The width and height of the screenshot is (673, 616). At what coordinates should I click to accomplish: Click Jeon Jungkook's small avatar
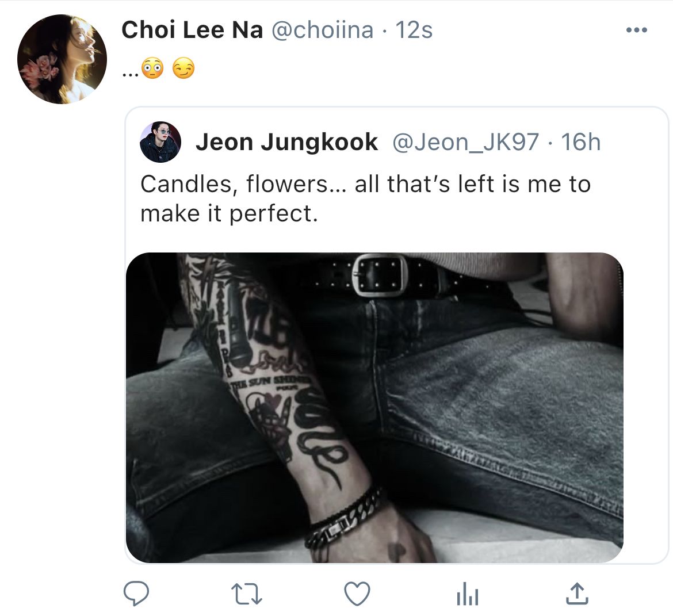[160, 142]
